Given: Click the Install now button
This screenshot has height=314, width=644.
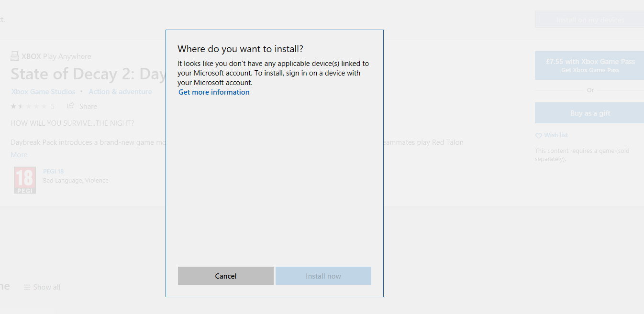Looking at the screenshot, I should click(x=323, y=276).
